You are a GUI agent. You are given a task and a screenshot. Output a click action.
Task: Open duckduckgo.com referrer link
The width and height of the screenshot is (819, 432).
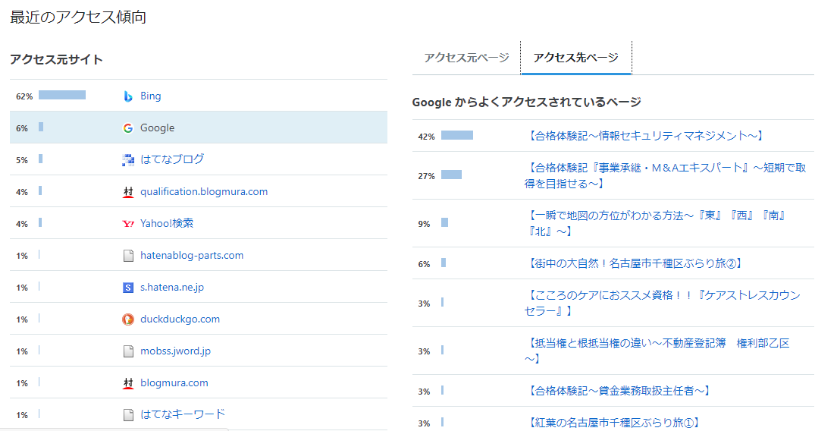180,319
